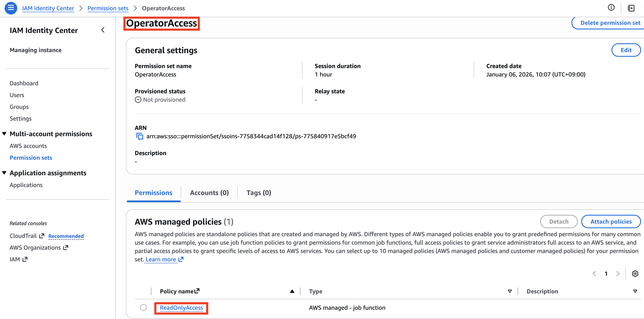Open Applications in the sidebar
This screenshot has width=644, height=319.
pyautogui.click(x=26, y=185)
